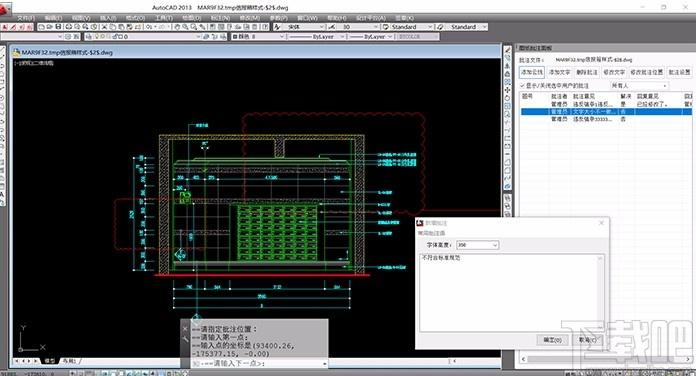
Task: Click the Open file icon in toolbar
Action: click(x=50, y=27)
